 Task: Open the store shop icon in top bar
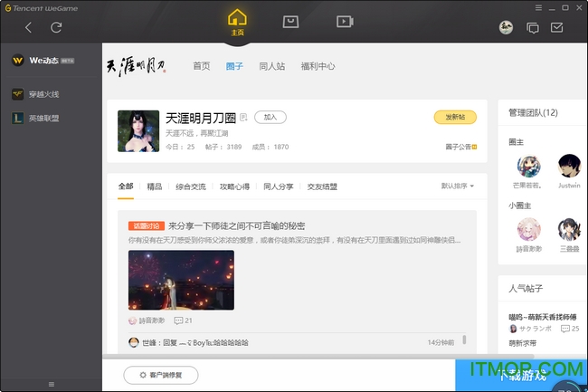click(290, 22)
